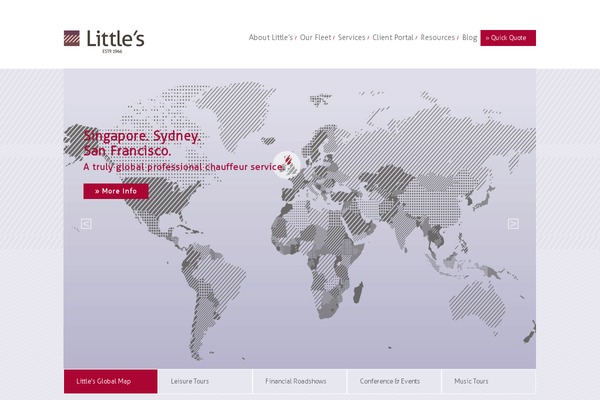Open the Resources menu item
Screen dimensions: 600x400
pyautogui.click(x=437, y=38)
